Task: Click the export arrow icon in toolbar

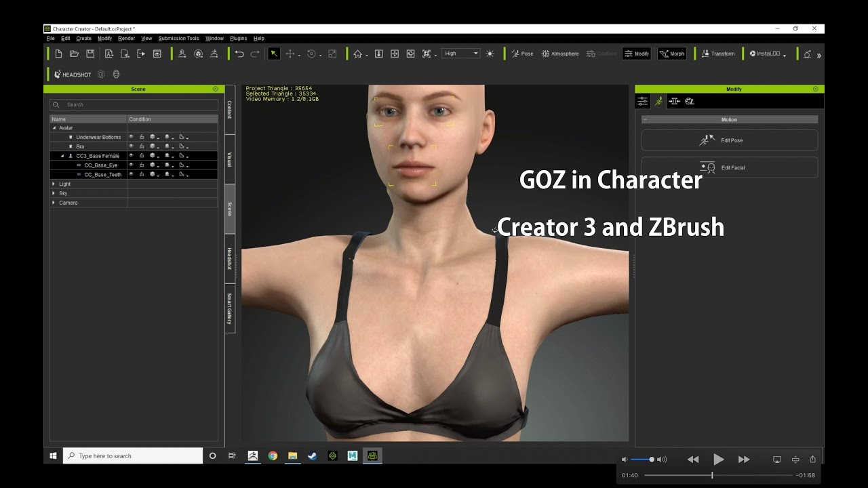Action: (141, 54)
